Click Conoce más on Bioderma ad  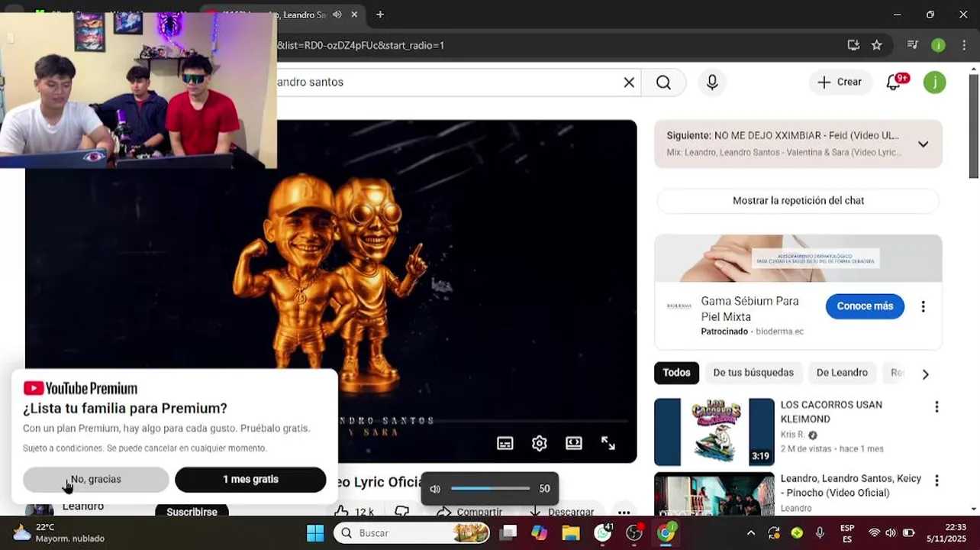coord(865,306)
